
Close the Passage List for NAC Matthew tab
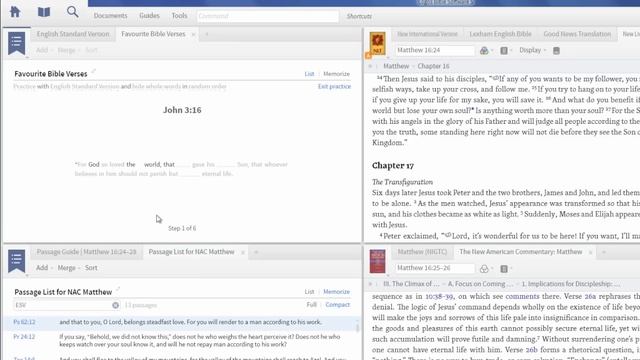click(242, 252)
